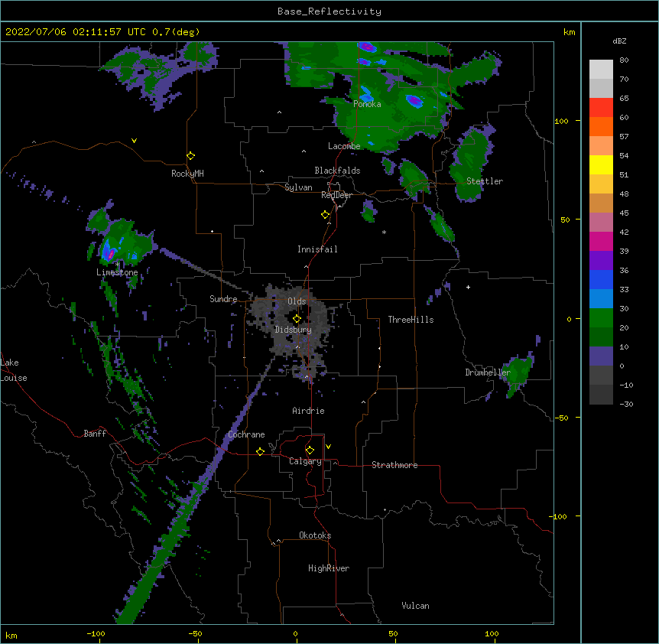Click the yellow V marker northeast of Calgary
This screenshot has width=659, height=644.
coord(328,447)
